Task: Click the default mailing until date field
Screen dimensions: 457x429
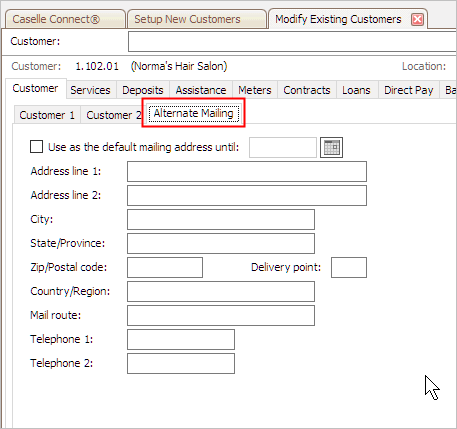Action: tap(283, 147)
